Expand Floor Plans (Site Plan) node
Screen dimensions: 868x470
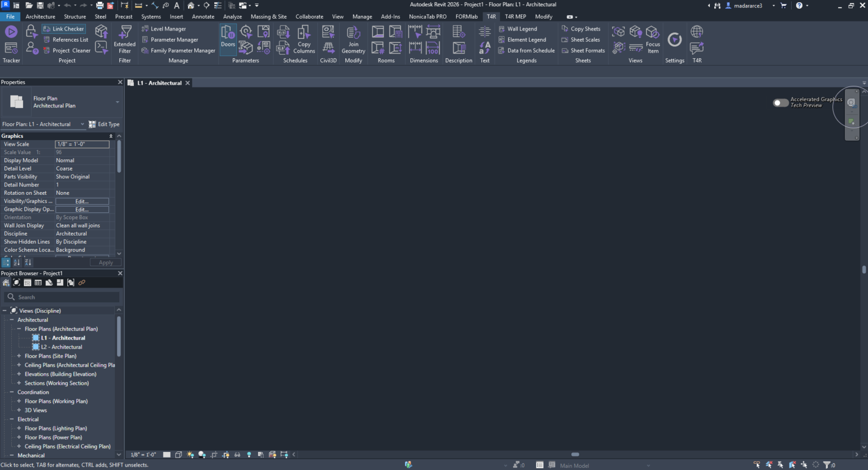[x=19, y=356]
